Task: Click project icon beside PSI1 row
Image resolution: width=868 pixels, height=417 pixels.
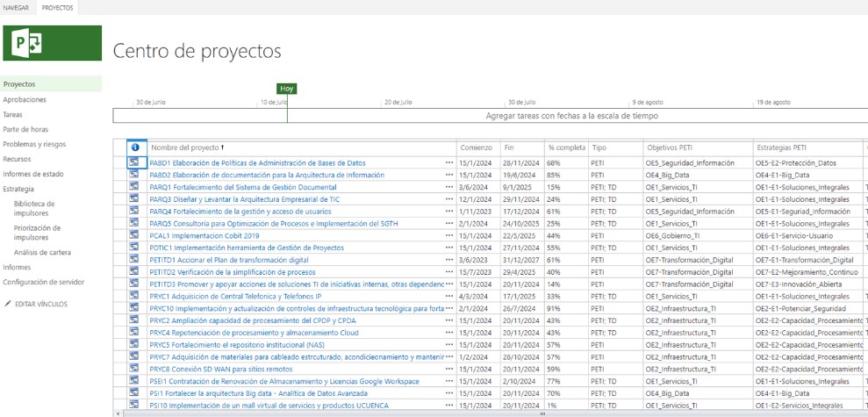Action: pos(135,393)
